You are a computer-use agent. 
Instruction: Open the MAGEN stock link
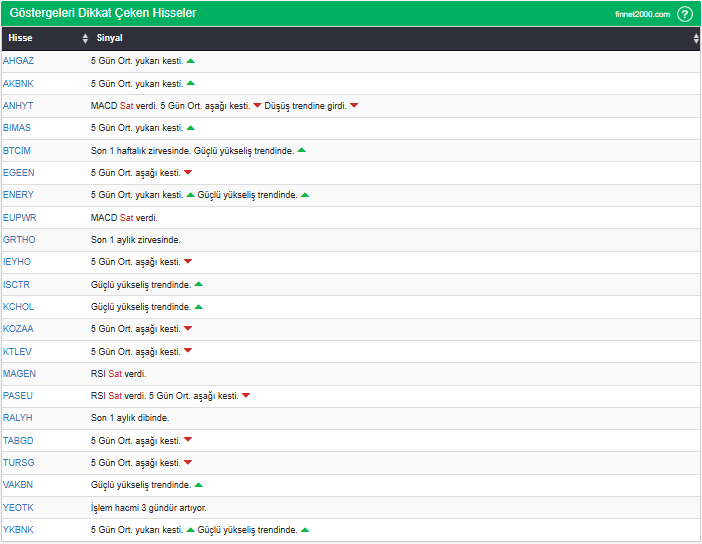(19, 374)
